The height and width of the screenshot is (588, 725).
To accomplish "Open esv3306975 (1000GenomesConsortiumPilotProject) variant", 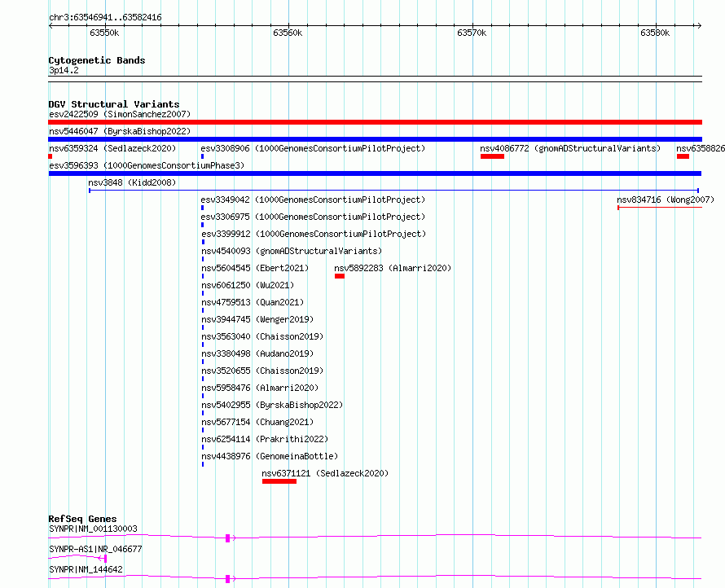I will (x=313, y=217).
